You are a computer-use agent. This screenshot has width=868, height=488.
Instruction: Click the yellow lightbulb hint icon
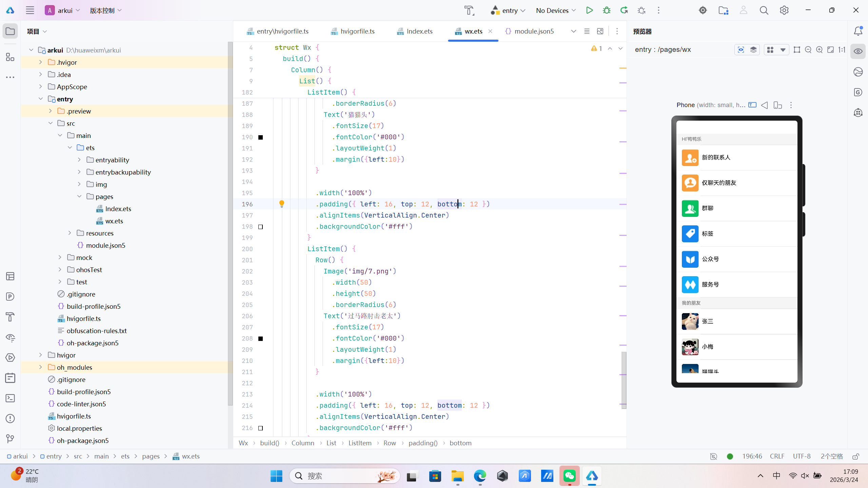coord(281,204)
